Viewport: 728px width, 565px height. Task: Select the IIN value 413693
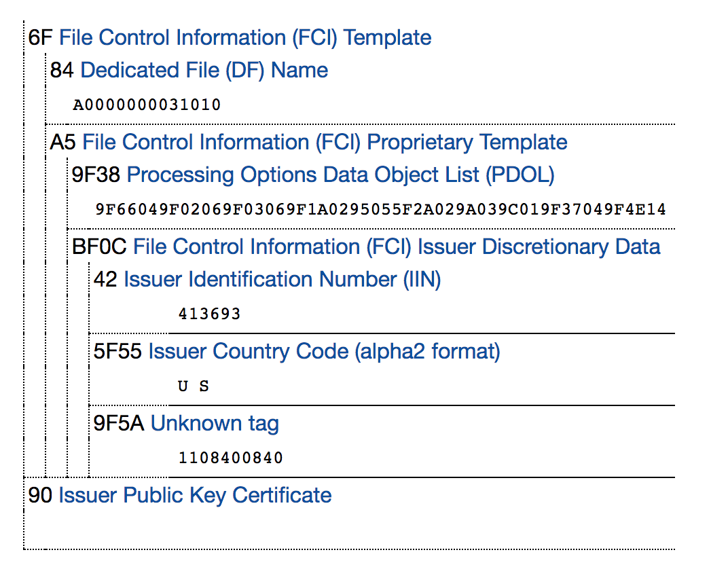(209, 314)
